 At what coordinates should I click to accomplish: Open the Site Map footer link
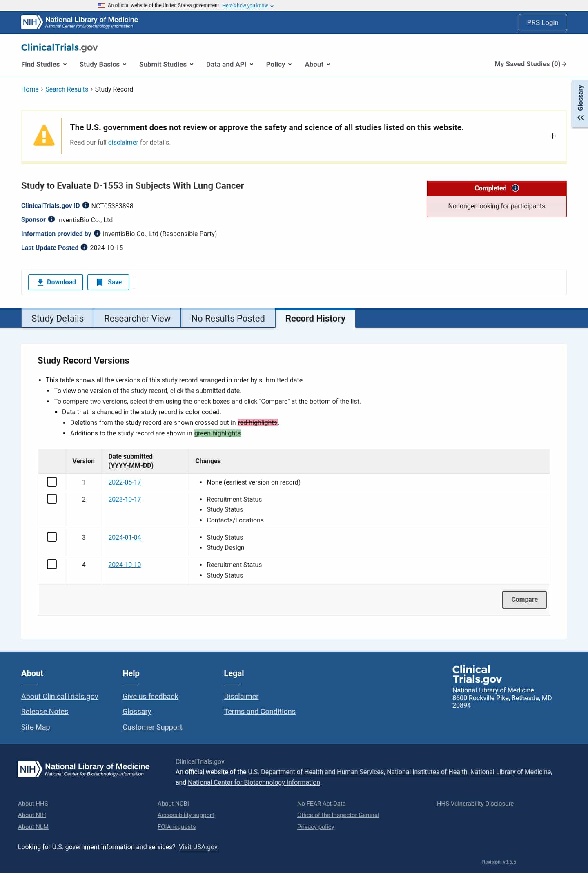tap(36, 727)
